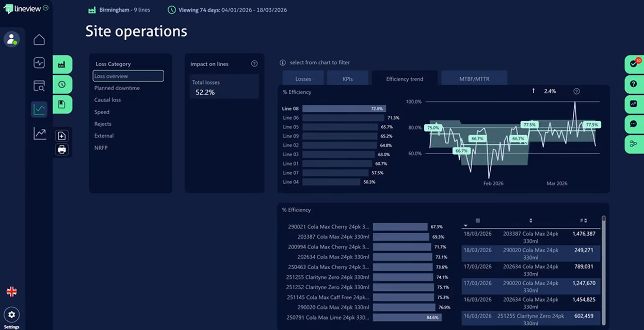Open Settings gear icon
Image resolution: width=644 pixels, height=330 pixels.
11,315
